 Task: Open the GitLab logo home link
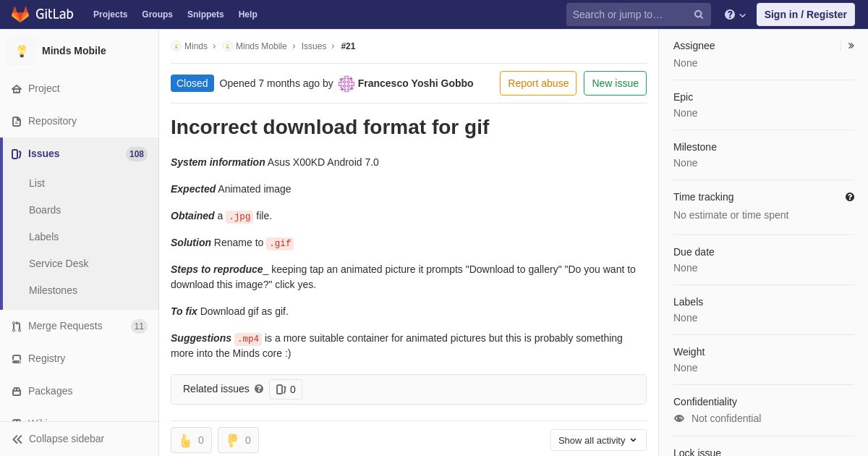(x=42, y=14)
